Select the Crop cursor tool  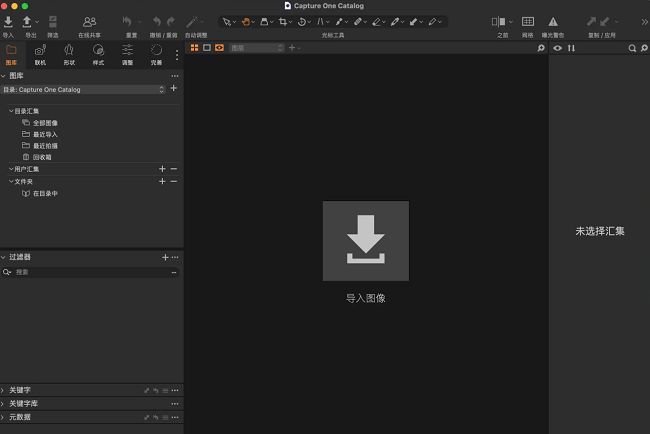click(x=285, y=21)
